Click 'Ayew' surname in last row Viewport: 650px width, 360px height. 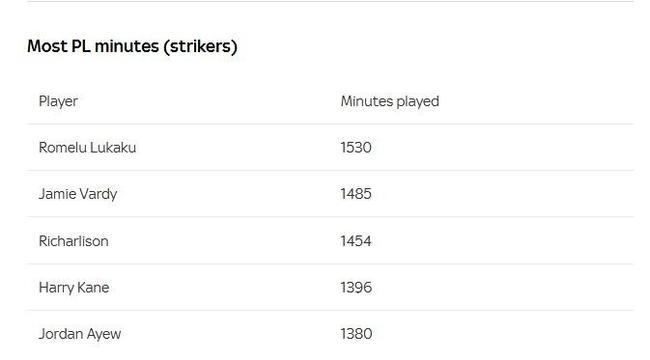(x=104, y=334)
